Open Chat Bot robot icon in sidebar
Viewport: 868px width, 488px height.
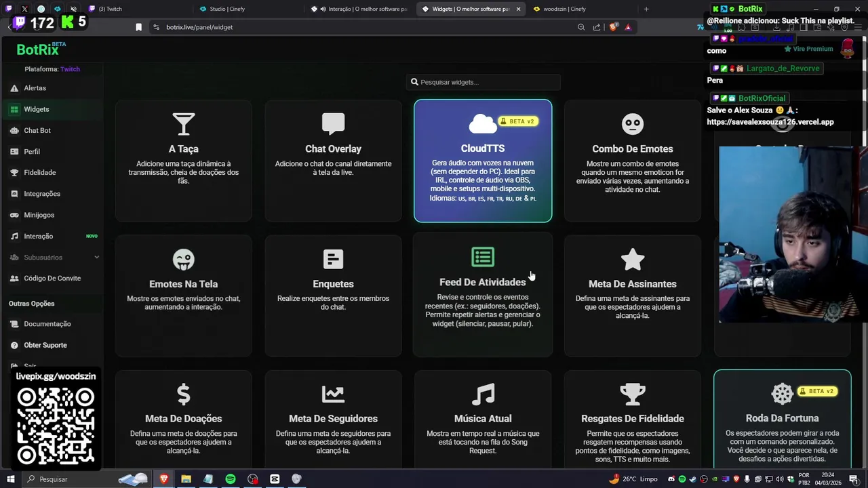[14, 130]
